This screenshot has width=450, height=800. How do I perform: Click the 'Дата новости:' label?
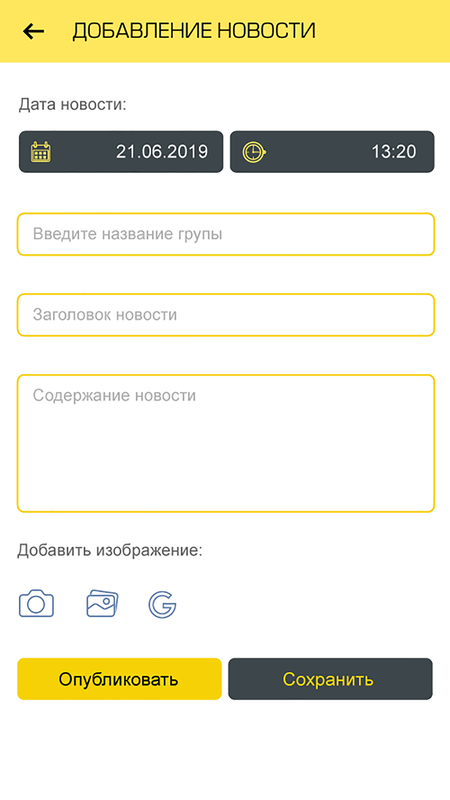[x=72, y=105]
